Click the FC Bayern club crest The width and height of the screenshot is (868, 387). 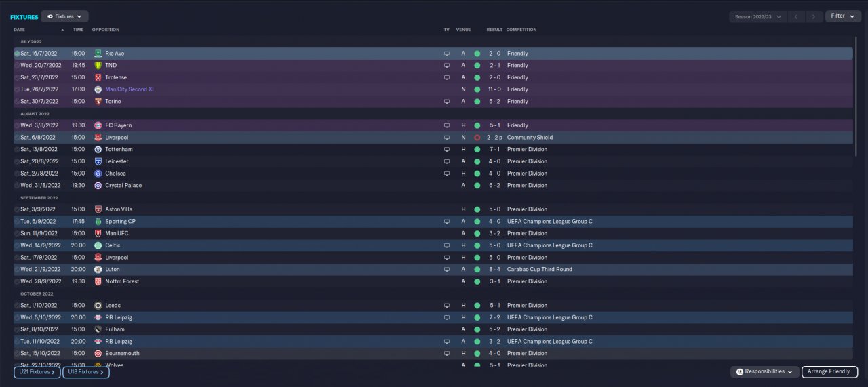(x=98, y=125)
